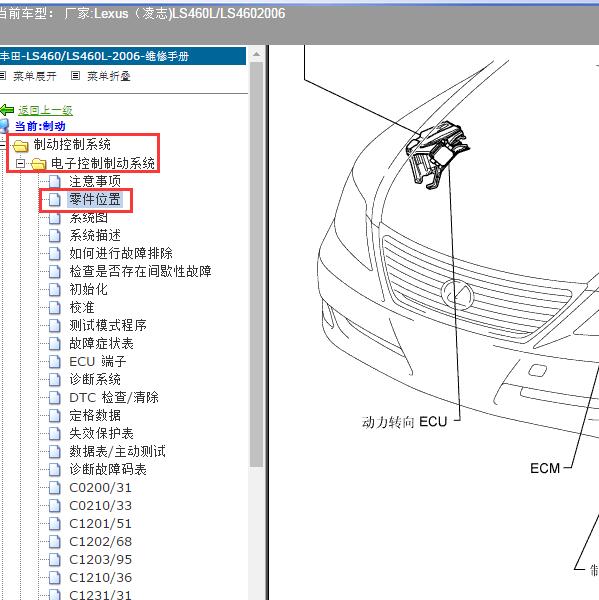Viewport: 599px width, 600px height.
Task: Click the page icon beside 诊断故障码表
Action: (55, 469)
